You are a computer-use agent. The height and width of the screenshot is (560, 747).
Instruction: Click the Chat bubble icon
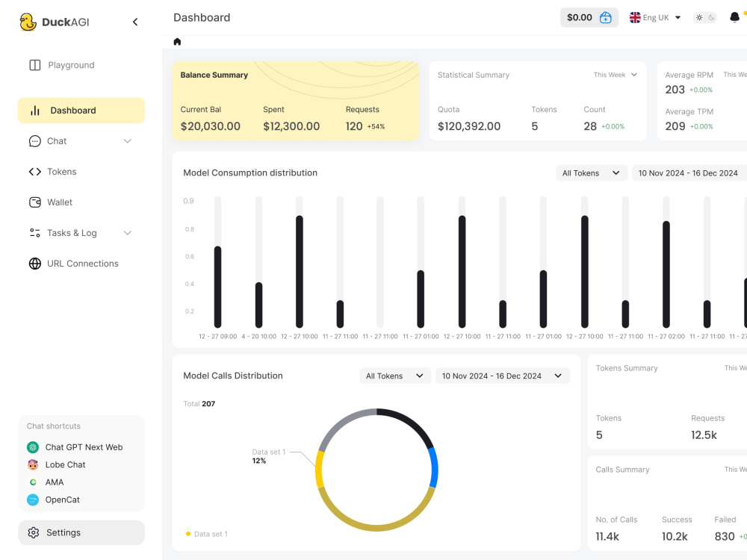(35, 141)
